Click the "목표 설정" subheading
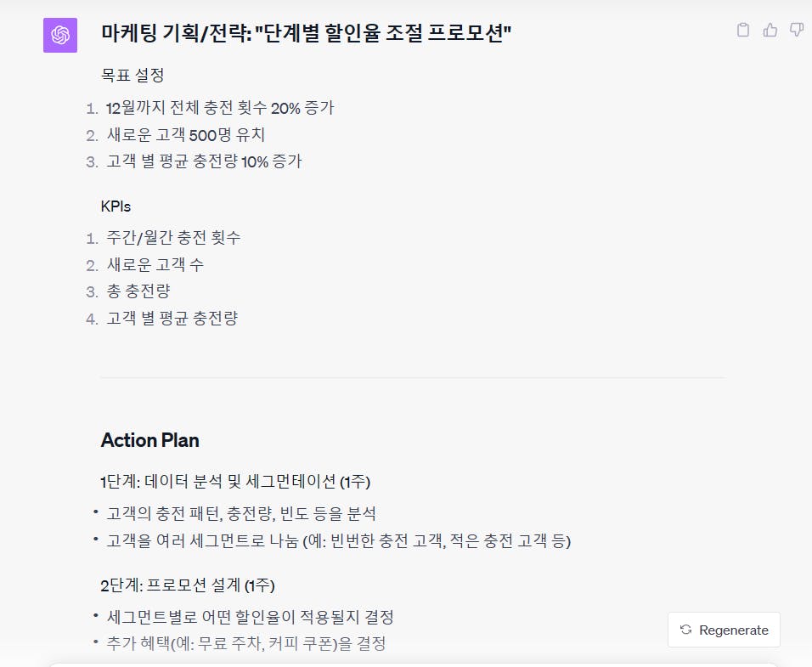Viewport: 812px width, 667px height. 133,75
